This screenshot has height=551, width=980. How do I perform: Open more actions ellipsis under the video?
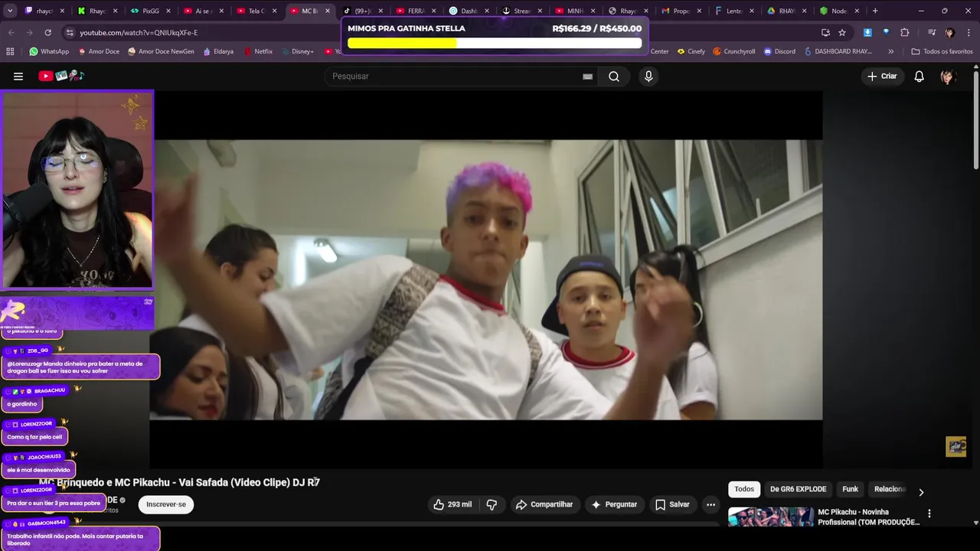coord(710,504)
